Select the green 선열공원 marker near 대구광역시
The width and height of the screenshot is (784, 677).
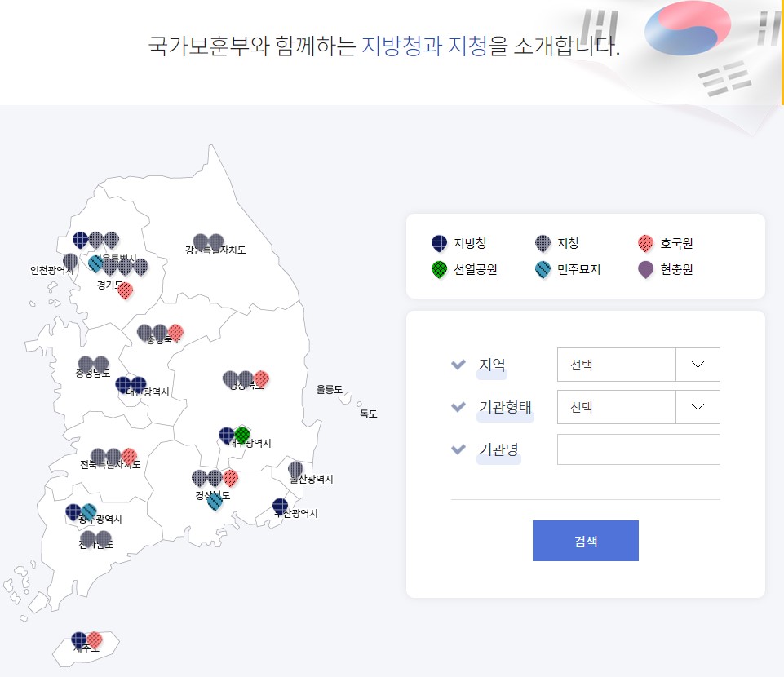242,435
